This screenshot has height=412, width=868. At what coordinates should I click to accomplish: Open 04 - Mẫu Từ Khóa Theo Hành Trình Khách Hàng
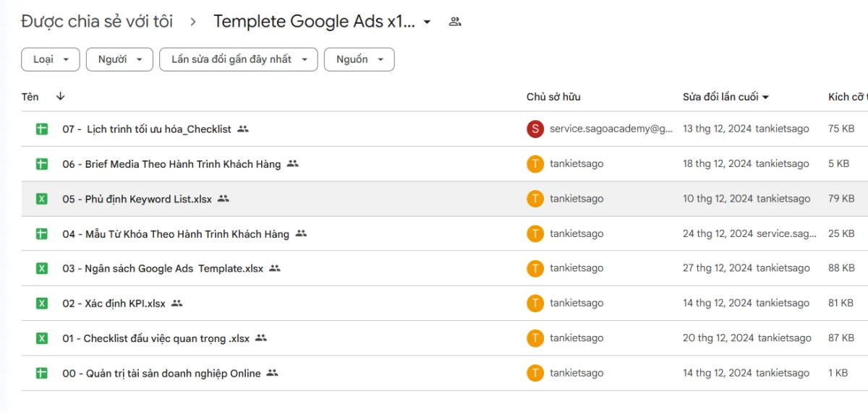pyautogui.click(x=176, y=234)
